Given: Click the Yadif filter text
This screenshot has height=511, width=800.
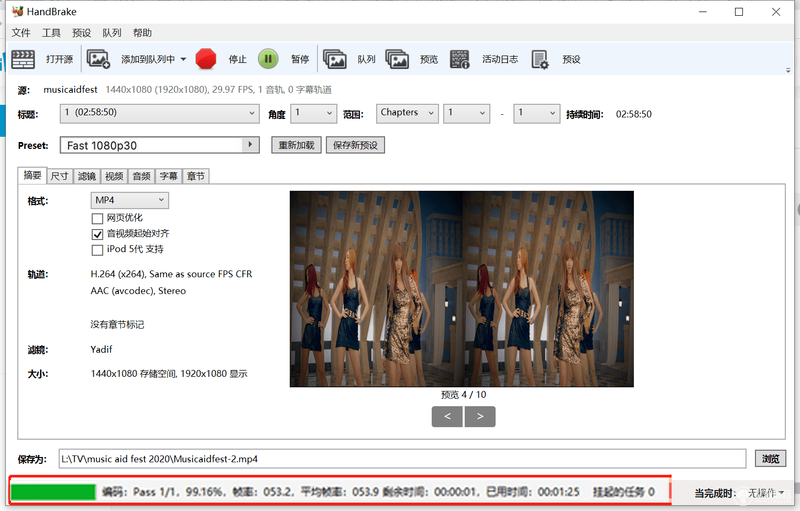Looking at the screenshot, I should tap(101, 349).
